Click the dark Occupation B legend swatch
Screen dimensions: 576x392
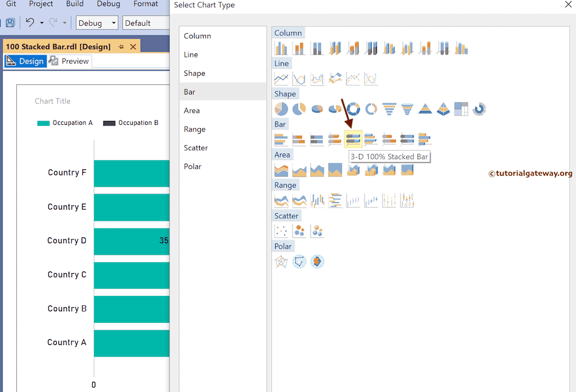tap(109, 123)
